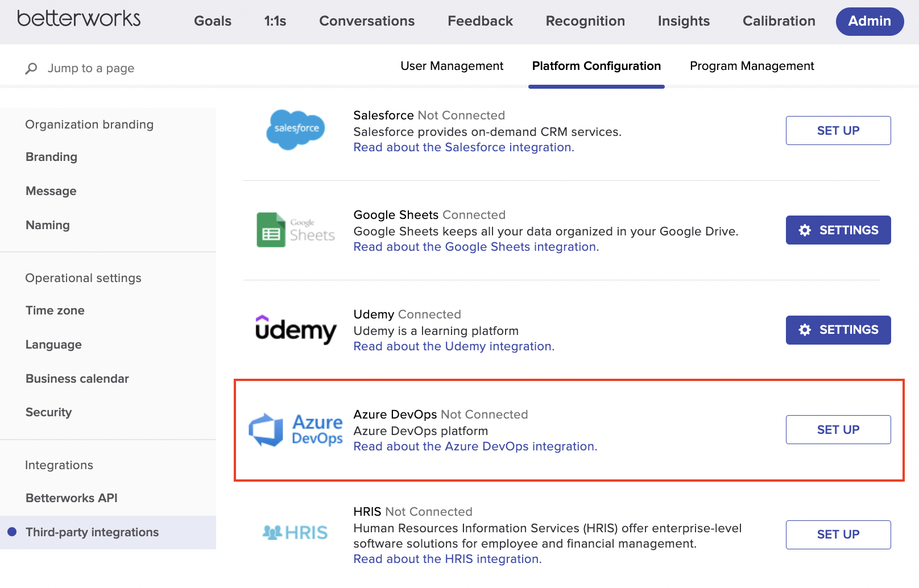Viewport: 919px width, 588px height.
Task: Click SET UP for HRIS
Action: 838,535
